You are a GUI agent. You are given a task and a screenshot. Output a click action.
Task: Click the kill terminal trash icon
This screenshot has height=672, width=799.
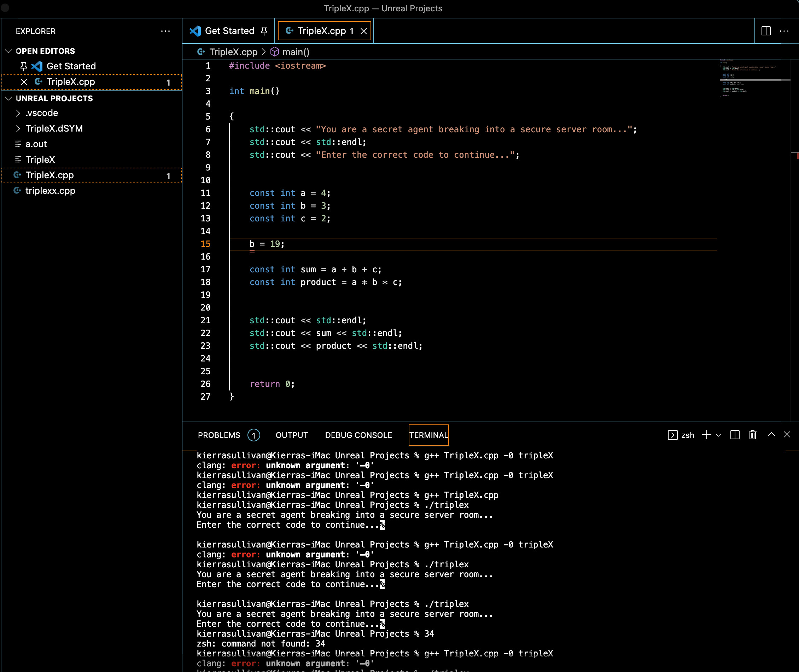(x=753, y=435)
